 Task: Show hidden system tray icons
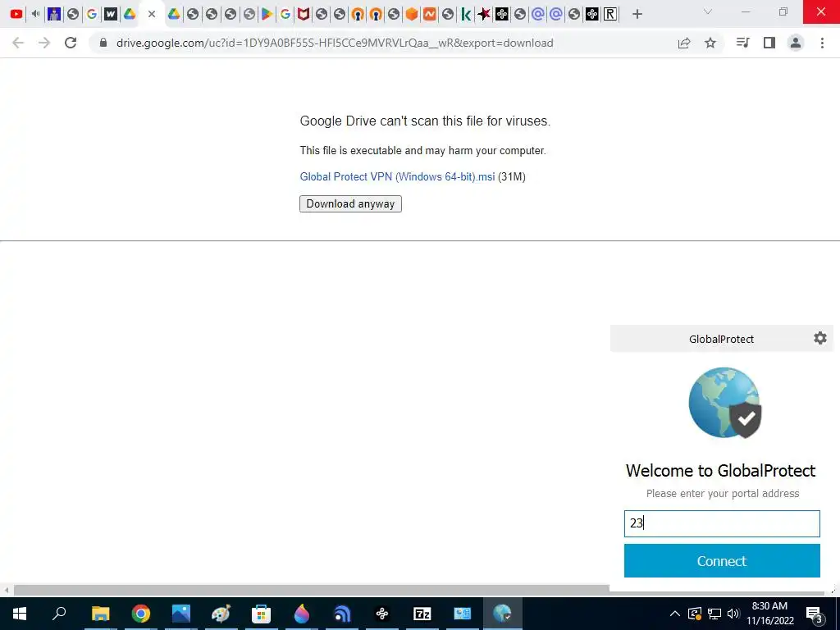coord(675,614)
